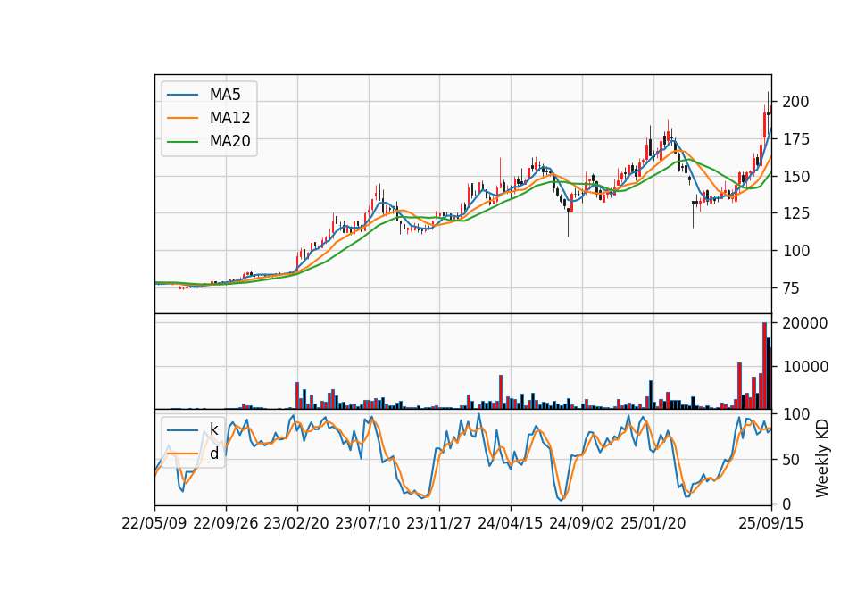Click the 50 KD axis label

coord(792,460)
